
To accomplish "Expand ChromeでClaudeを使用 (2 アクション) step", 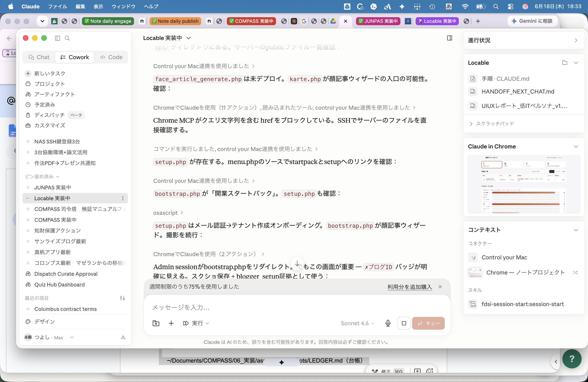I will pyautogui.click(x=209, y=254).
